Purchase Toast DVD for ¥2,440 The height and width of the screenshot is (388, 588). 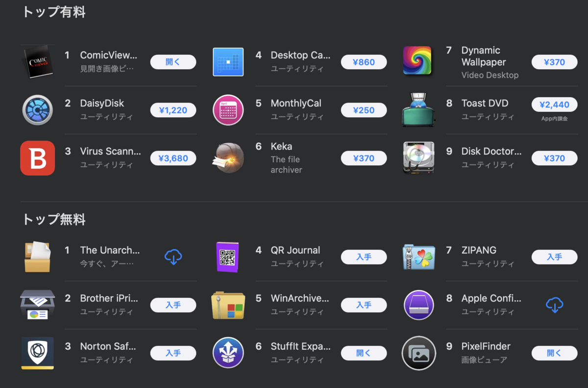point(554,104)
